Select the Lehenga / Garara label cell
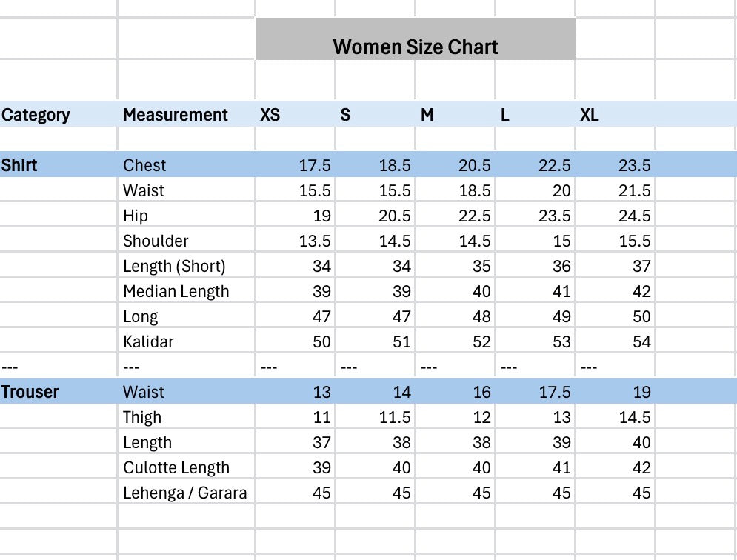 186,493
